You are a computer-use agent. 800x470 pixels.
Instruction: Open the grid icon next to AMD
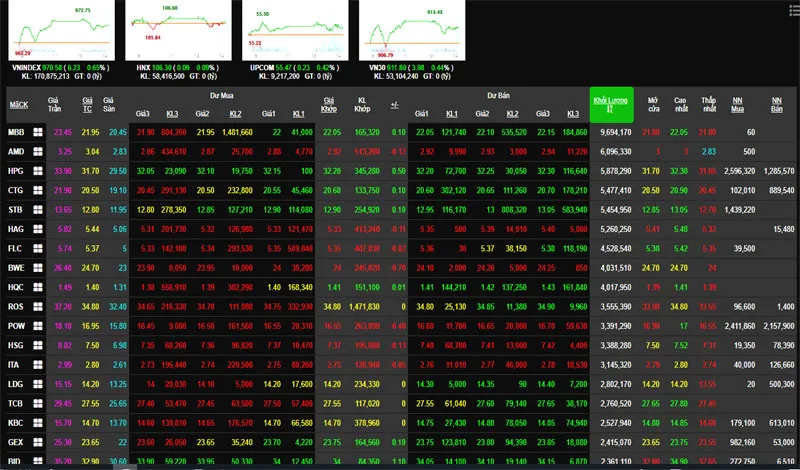[38, 152]
